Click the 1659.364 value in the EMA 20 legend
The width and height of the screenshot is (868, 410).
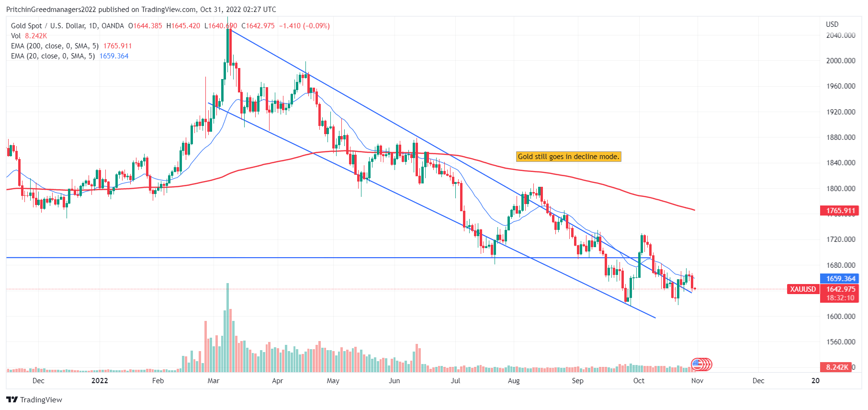point(114,56)
